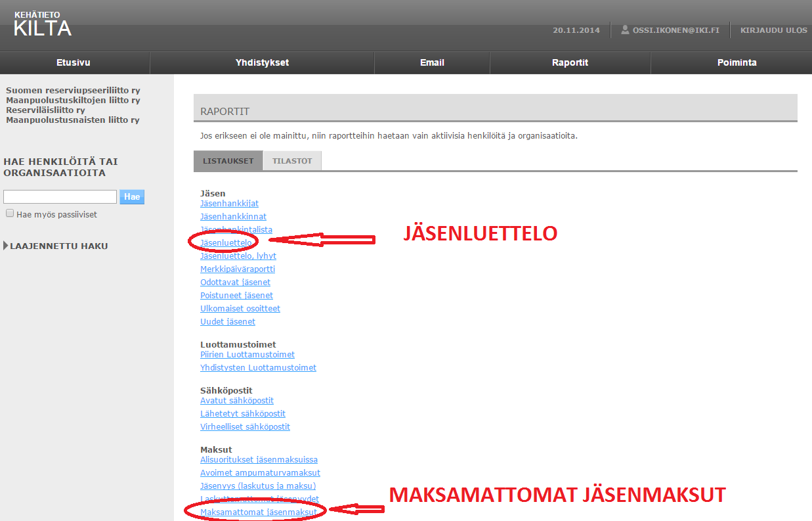Open Yhdistykset navigation item
The image size is (812, 521).
[262, 63]
